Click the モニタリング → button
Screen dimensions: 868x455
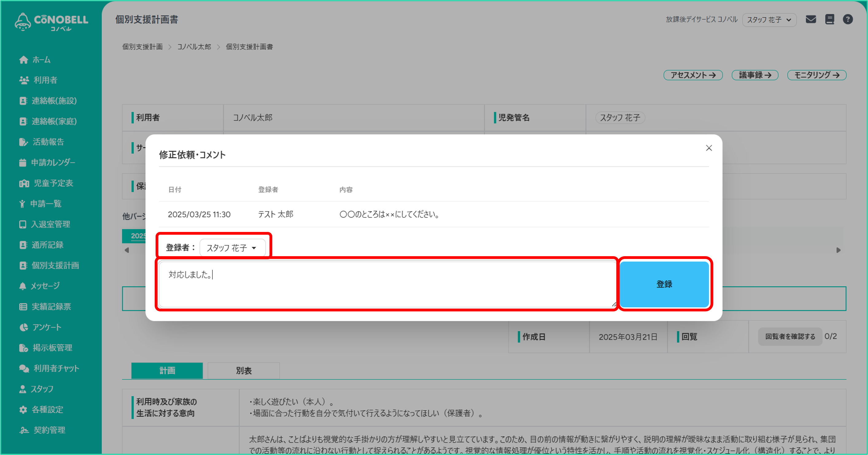tap(816, 75)
